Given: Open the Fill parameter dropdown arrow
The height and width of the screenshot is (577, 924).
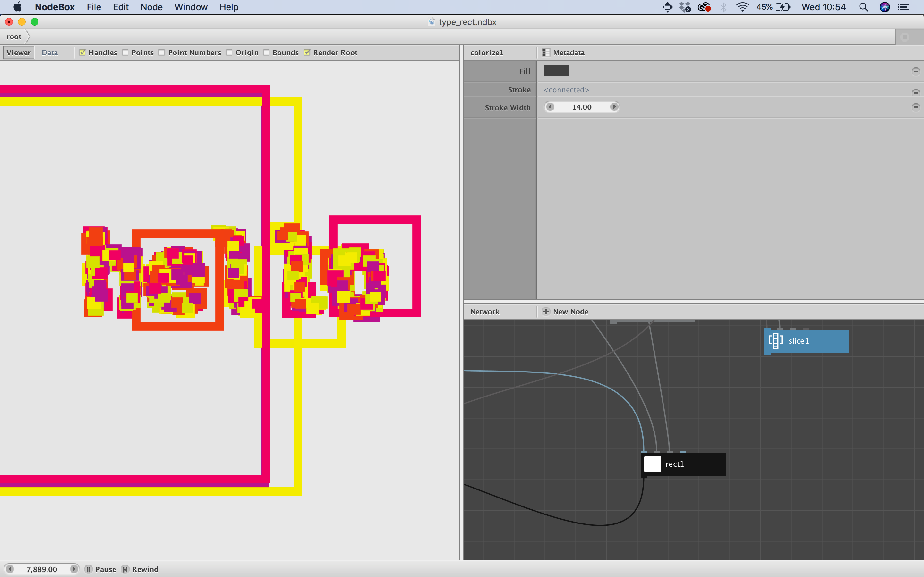Looking at the screenshot, I should coord(916,71).
